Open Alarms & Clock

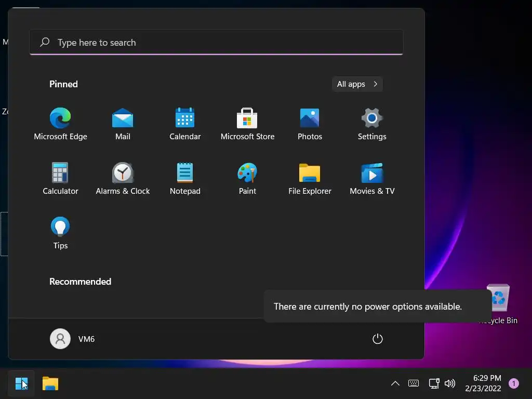click(x=123, y=179)
